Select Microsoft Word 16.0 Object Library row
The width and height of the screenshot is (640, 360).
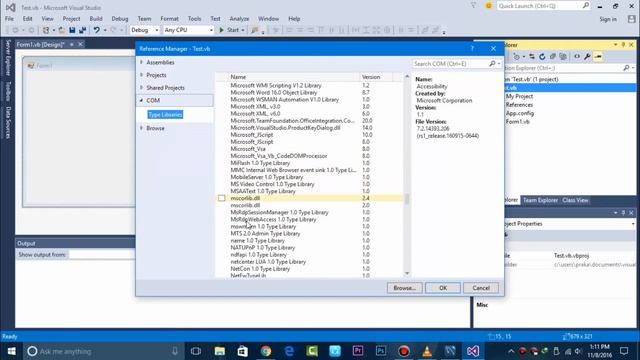[310, 93]
